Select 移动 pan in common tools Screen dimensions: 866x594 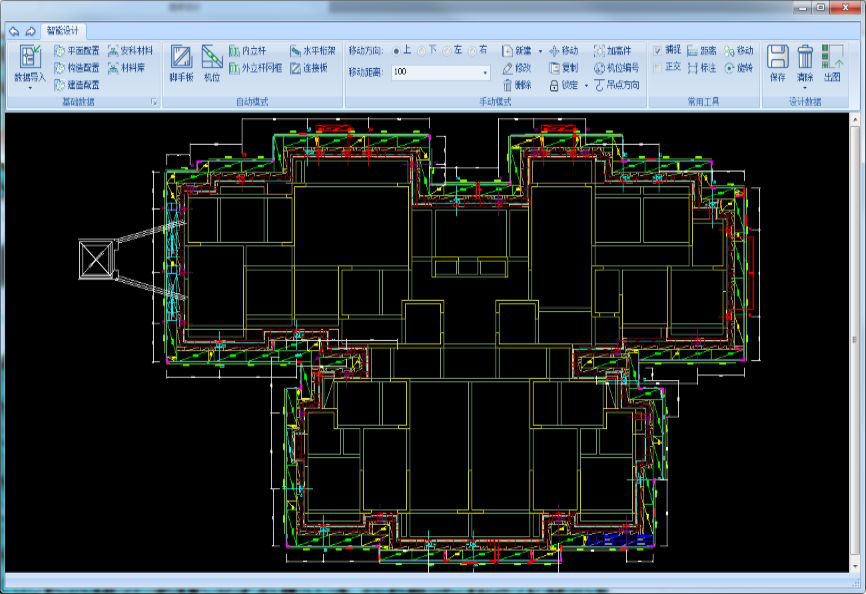point(738,51)
